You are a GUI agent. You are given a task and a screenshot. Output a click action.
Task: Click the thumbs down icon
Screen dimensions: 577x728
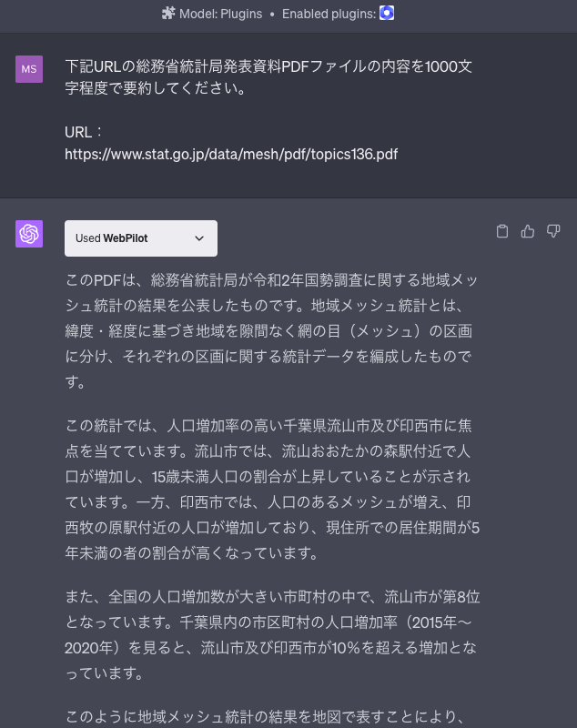click(x=553, y=232)
